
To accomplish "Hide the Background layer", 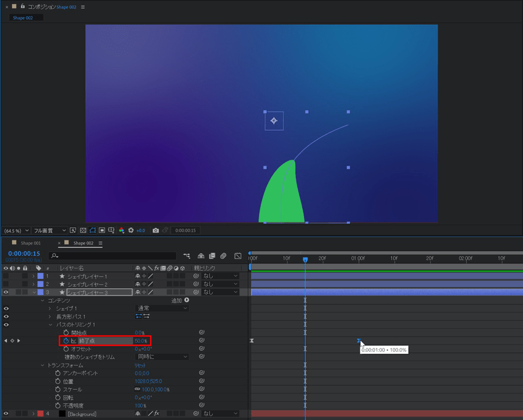I will pos(6,414).
